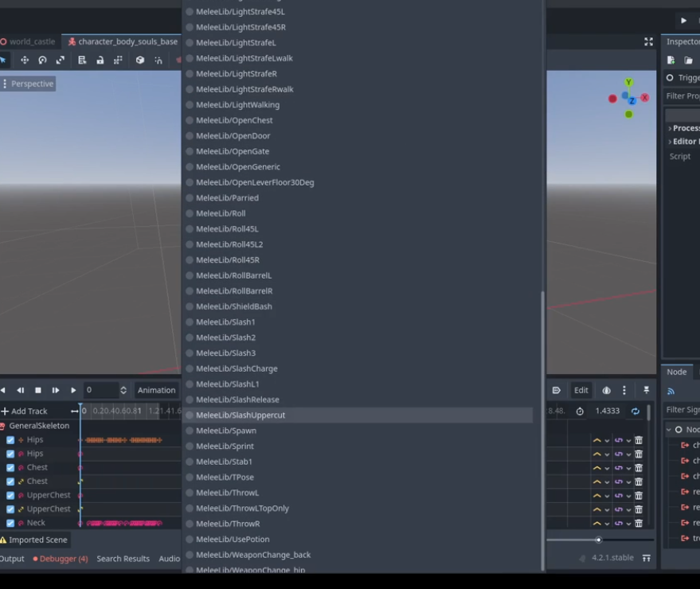The width and height of the screenshot is (700, 589).
Task: Collapse the Node signals tree item
Action: click(x=669, y=430)
